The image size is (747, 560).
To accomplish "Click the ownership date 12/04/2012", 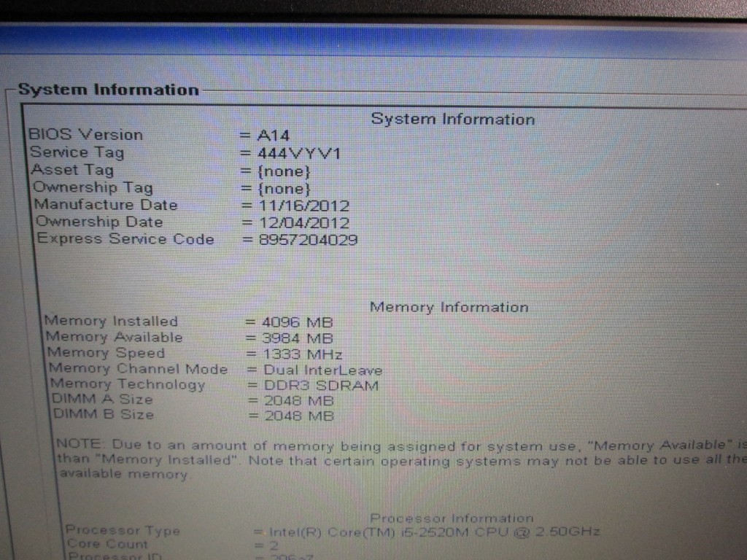I will [x=304, y=223].
